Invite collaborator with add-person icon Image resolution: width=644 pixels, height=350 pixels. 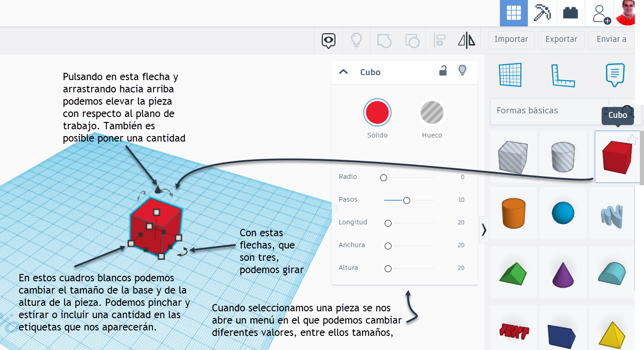(601, 13)
